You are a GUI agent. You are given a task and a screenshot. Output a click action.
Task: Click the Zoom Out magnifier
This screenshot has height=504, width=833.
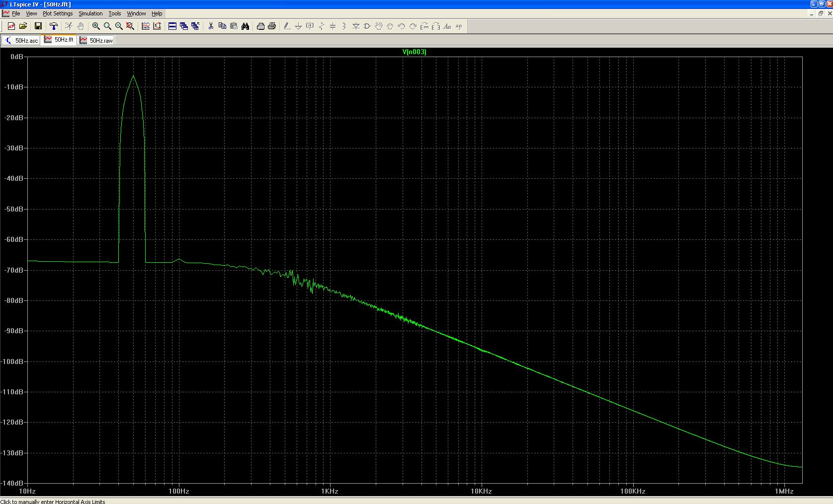(119, 26)
